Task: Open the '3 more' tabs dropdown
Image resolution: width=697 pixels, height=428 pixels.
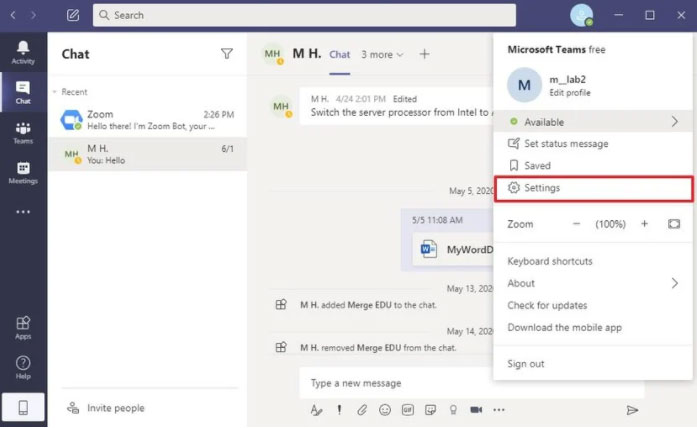Action: pos(382,54)
